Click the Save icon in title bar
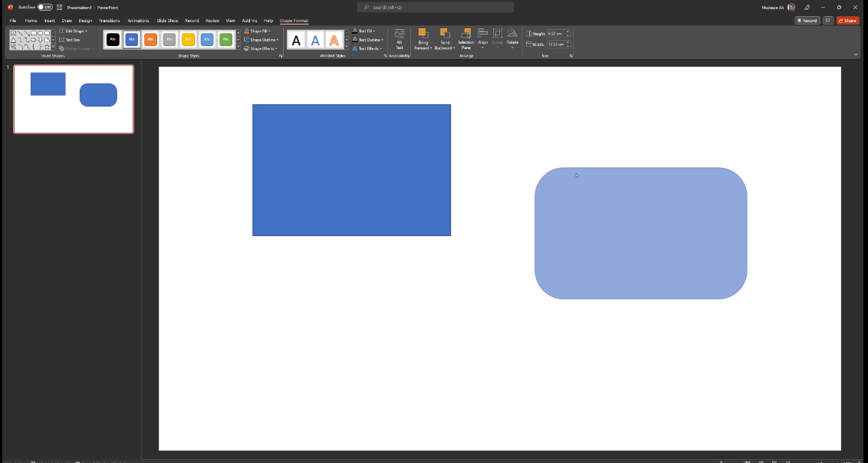Image resolution: width=868 pixels, height=463 pixels. [59, 7]
